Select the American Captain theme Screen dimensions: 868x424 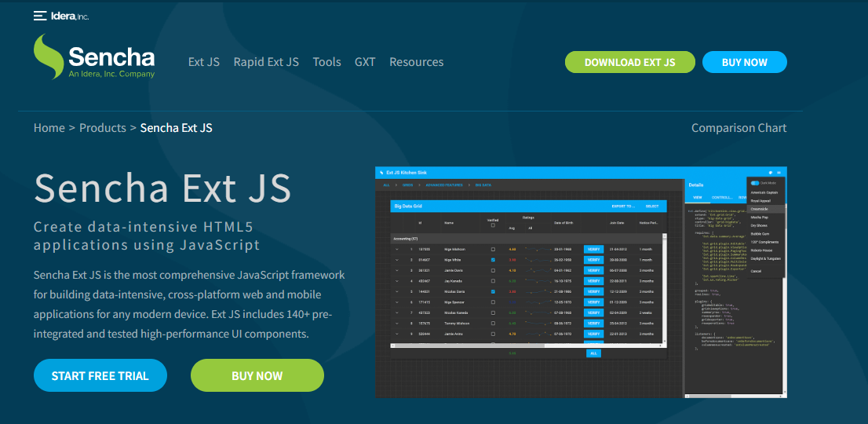click(x=765, y=192)
